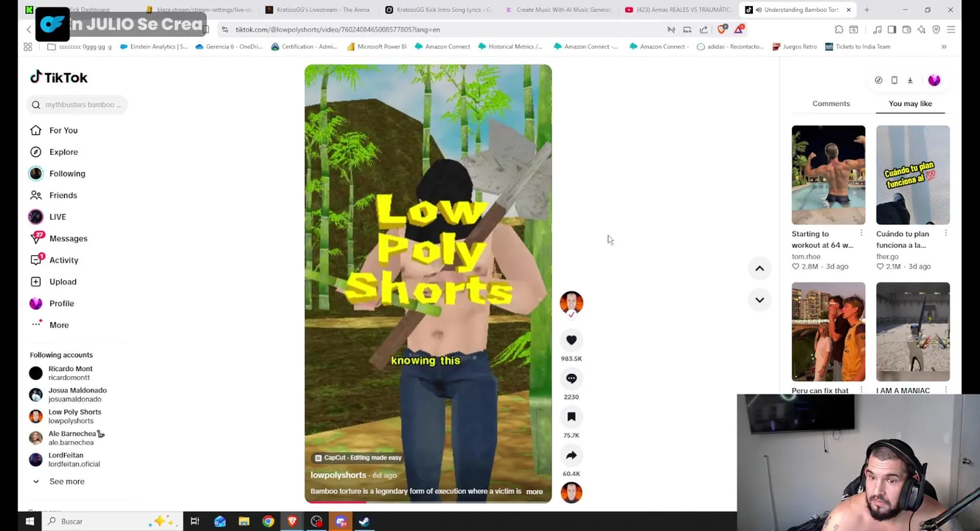
Task: Open the Brave Rewards triangle icon
Action: click(x=739, y=29)
